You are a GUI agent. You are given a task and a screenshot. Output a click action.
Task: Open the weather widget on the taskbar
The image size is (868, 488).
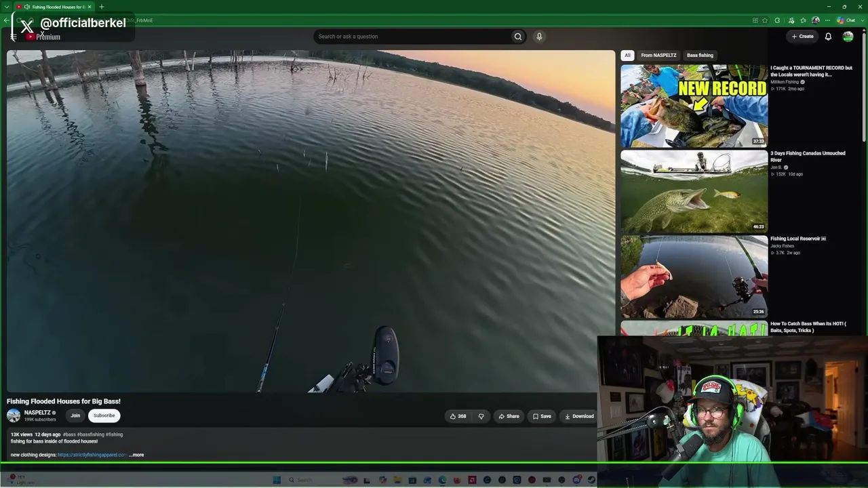coord(20,480)
